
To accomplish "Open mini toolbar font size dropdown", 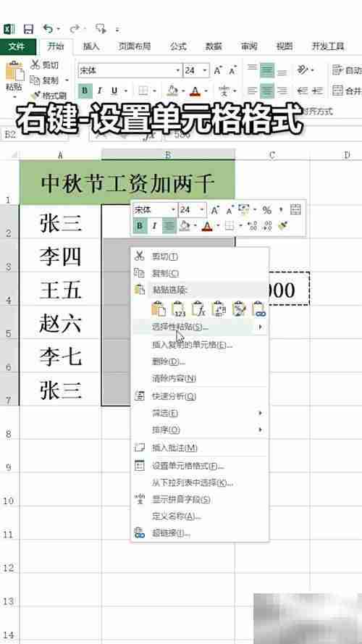I will pos(202,210).
